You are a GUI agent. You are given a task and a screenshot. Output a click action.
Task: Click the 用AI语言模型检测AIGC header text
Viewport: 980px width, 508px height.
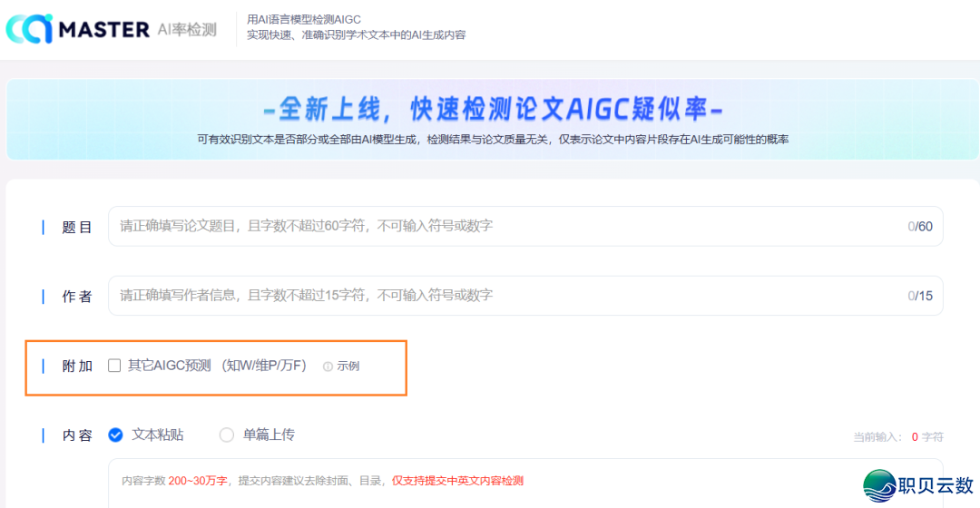[304, 19]
